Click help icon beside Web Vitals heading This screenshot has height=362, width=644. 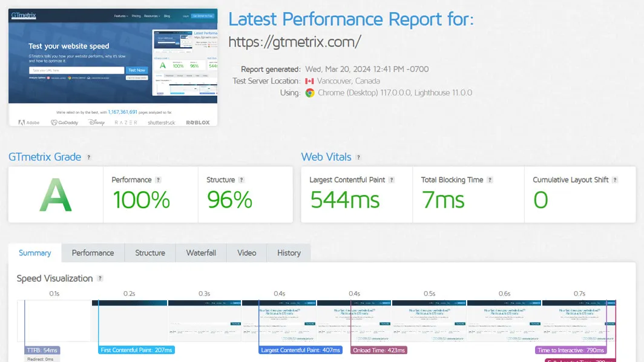point(358,157)
